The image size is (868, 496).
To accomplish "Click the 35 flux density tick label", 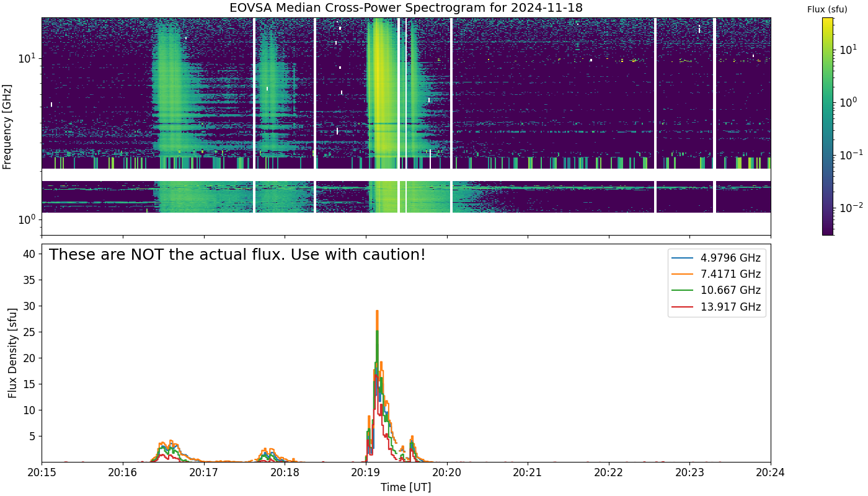I will point(30,280).
